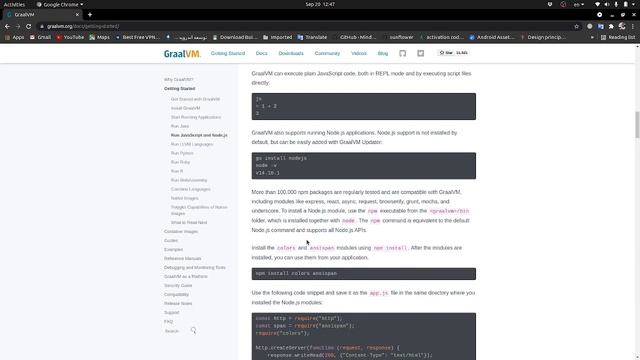This screenshot has height=360, width=640.
Task: Open the Gmail bookmark
Action: 40,37
